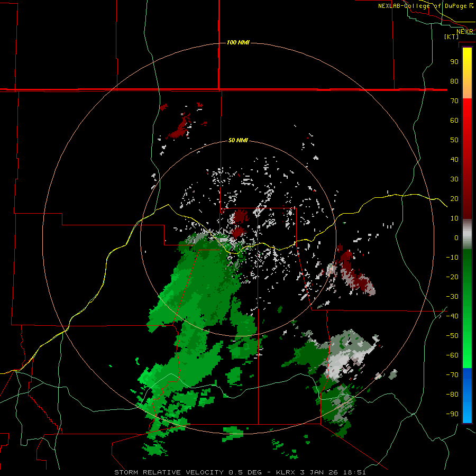Pick the 40 scale value
This screenshot has height=476, width=476.
pos(454,160)
